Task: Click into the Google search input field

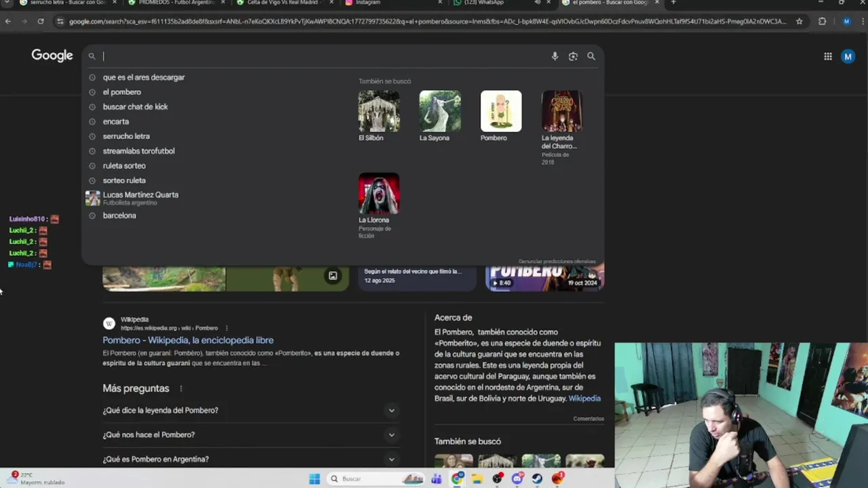Action: point(324,56)
